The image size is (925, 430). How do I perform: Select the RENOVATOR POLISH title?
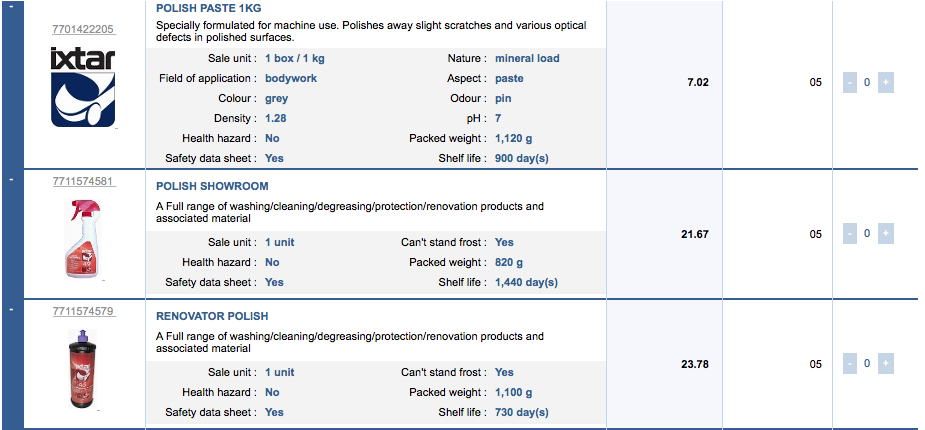coord(212,316)
